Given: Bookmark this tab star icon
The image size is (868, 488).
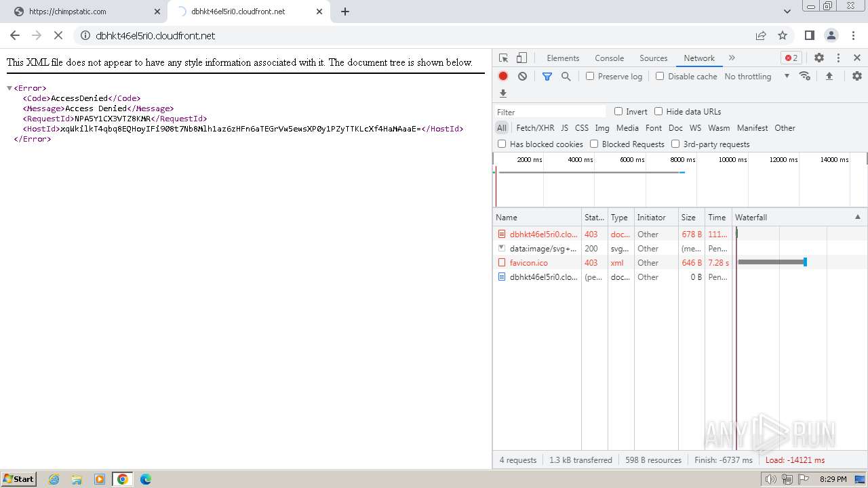Looking at the screenshot, I should pos(783,35).
